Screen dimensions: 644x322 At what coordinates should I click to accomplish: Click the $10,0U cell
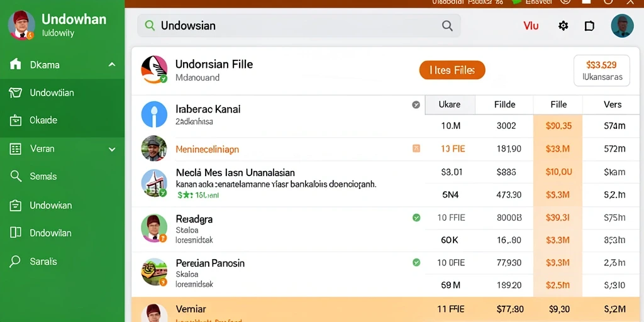coord(558,172)
